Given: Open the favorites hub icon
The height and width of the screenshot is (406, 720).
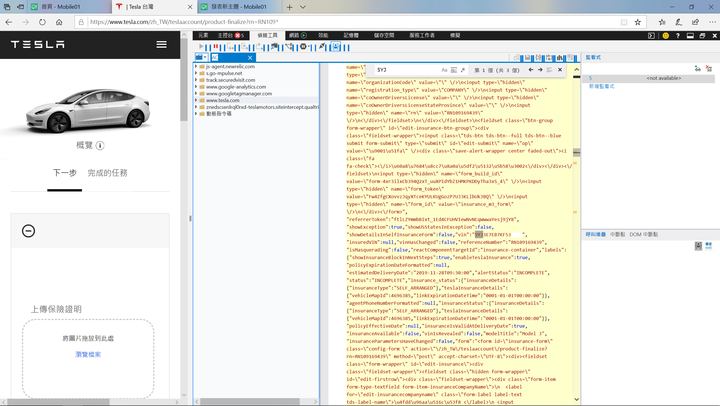Looking at the screenshot, I should [662, 22].
